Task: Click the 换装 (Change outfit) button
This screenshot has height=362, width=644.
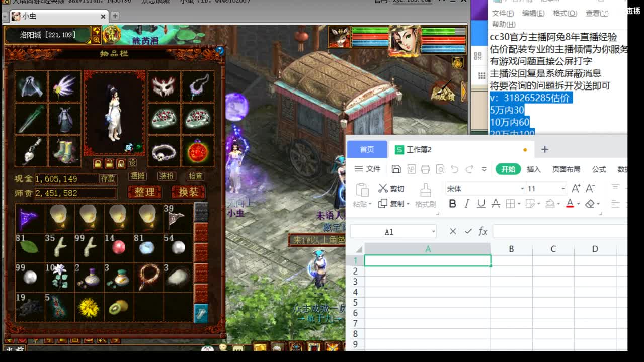Action: [188, 192]
